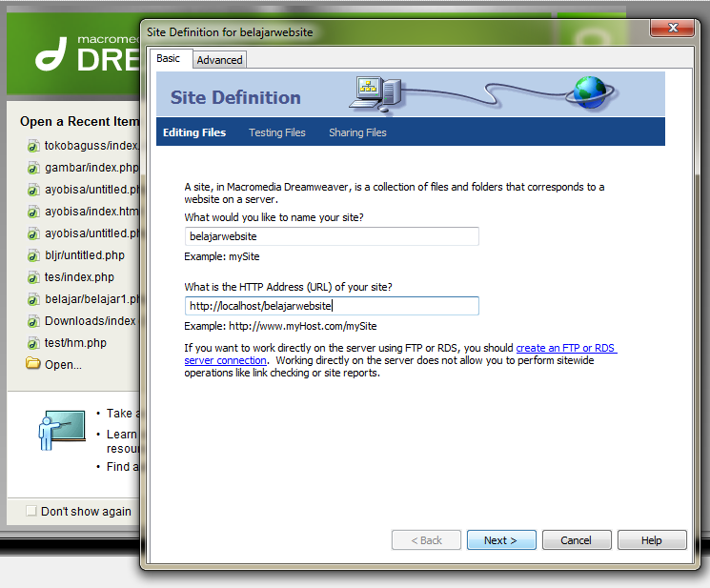Click the Dreamweaver logo on start page

pyautogui.click(x=51, y=54)
